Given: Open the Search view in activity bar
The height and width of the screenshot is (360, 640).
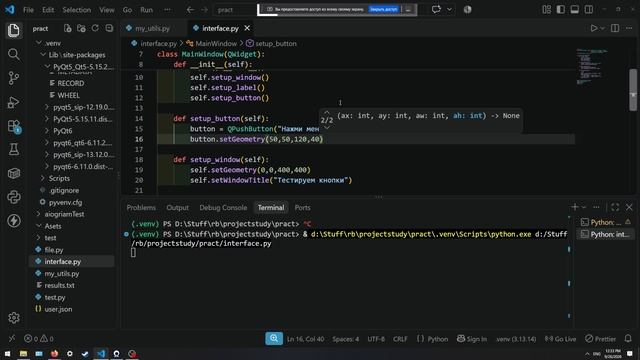Looking at the screenshot, I should (x=13, y=54).
